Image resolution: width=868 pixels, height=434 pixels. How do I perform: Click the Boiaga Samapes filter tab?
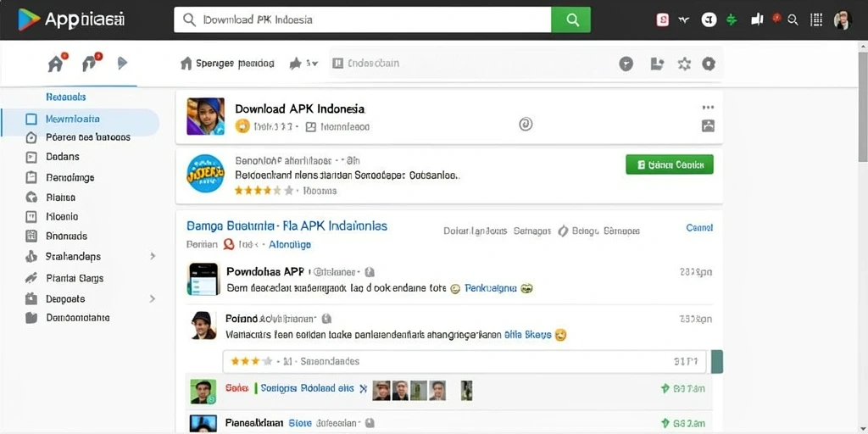pos(599,231)
